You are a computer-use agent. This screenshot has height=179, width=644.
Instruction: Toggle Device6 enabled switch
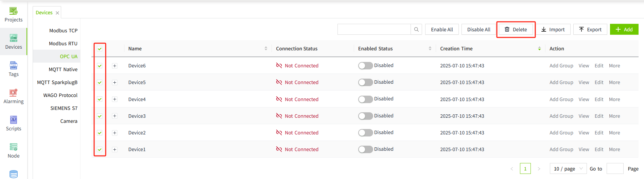click(365, 66)
